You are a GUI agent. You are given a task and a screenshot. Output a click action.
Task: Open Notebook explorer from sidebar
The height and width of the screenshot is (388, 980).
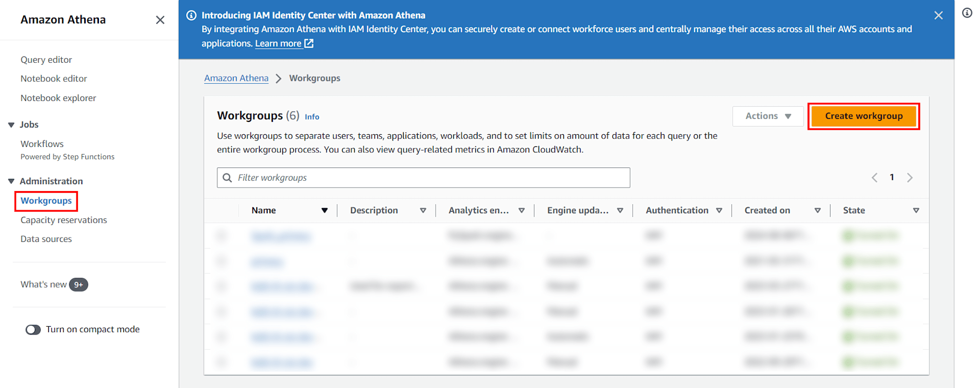pyautogui.click(x=58, y=98)
